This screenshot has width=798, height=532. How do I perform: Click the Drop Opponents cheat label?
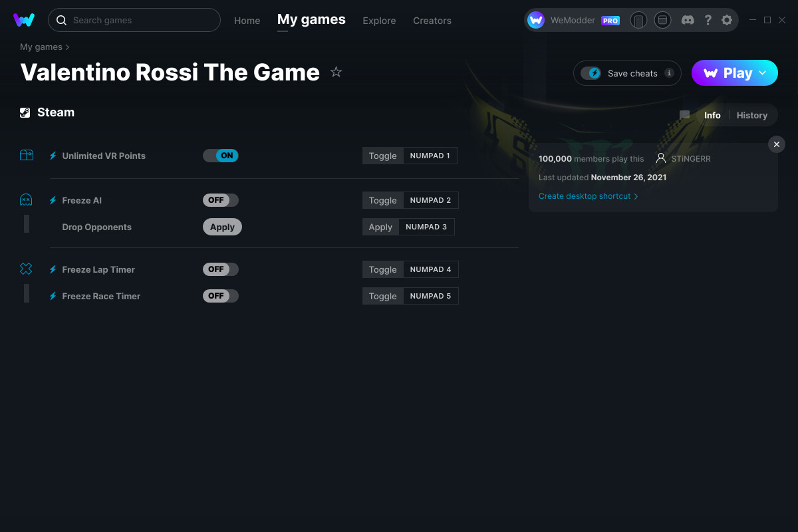[x=96, y=227]
